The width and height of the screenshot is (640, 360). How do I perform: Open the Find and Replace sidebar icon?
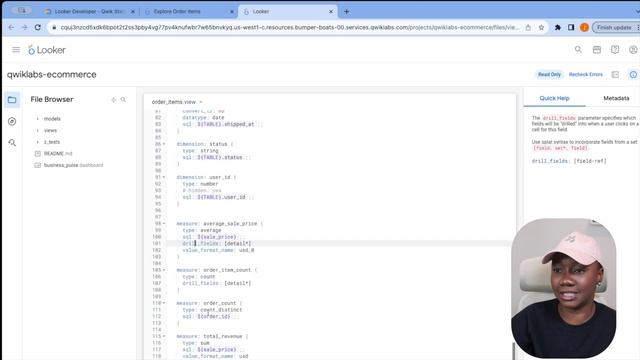click(x=12, y=142)
